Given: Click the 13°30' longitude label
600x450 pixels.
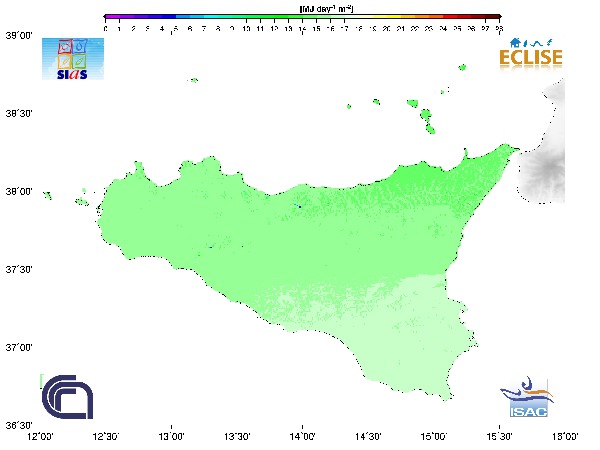Looking at the screenshot, I should tap(237, 436).
